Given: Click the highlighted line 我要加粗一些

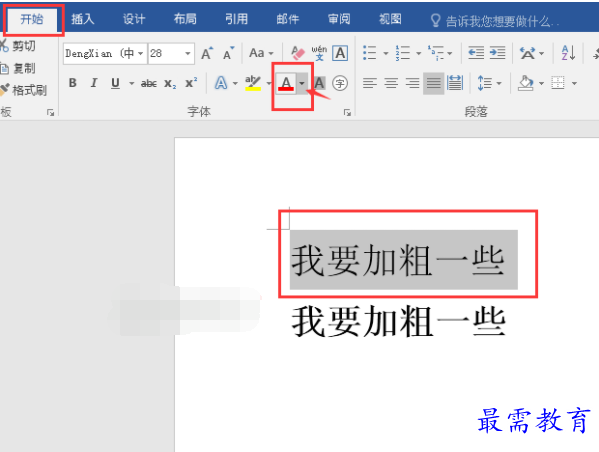Looking at the screenshot, I should pos(397,261).
